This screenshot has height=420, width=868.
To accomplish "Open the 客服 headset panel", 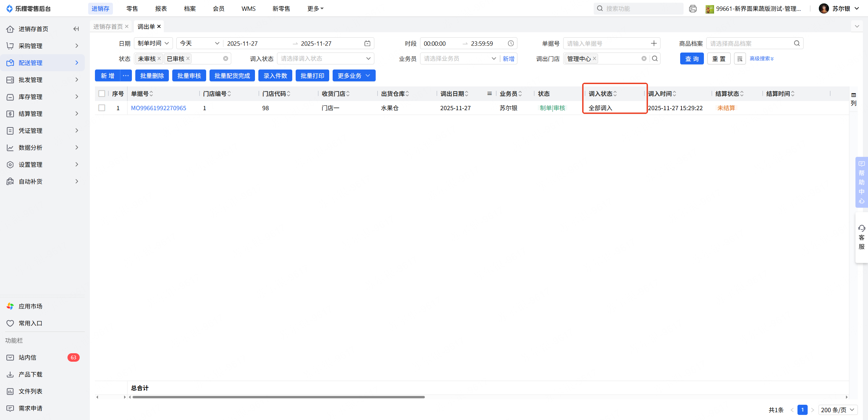I will coord(862,237).
